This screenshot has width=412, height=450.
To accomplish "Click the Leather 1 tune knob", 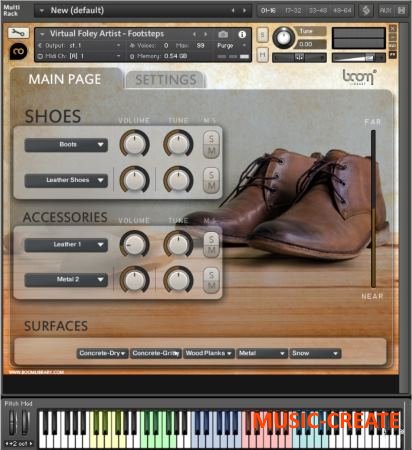I will click(178, 244).
